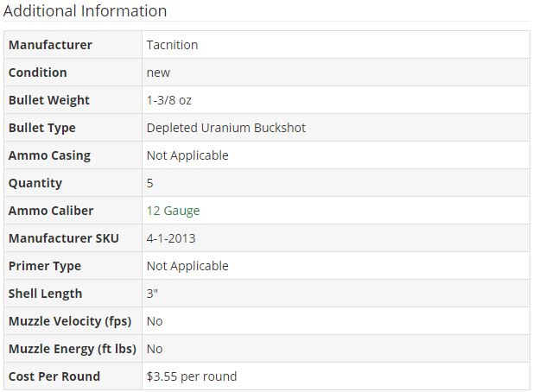Click the Bullet Weight label
Image resolution: width=533 pixels, height=392 pixels.
coord(49,100)
